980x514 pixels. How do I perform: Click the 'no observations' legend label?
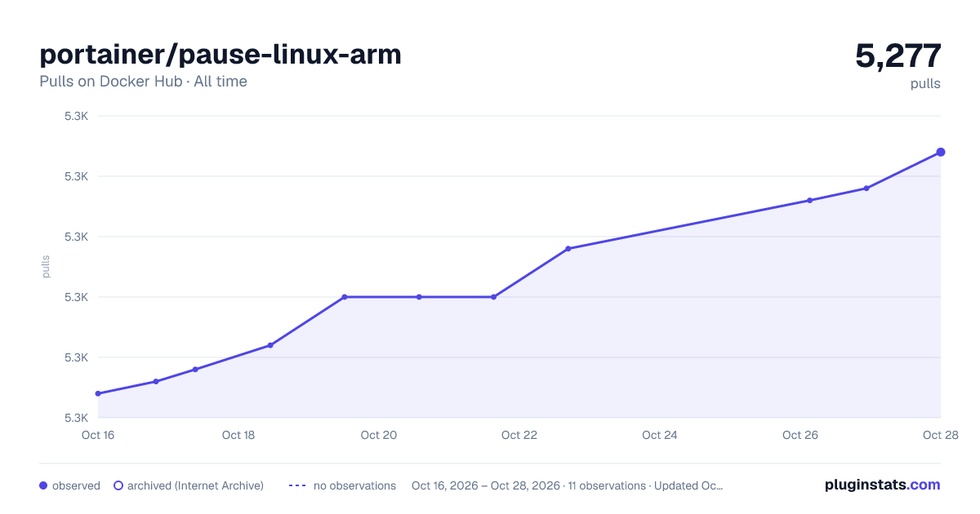[x=354, y=485]
